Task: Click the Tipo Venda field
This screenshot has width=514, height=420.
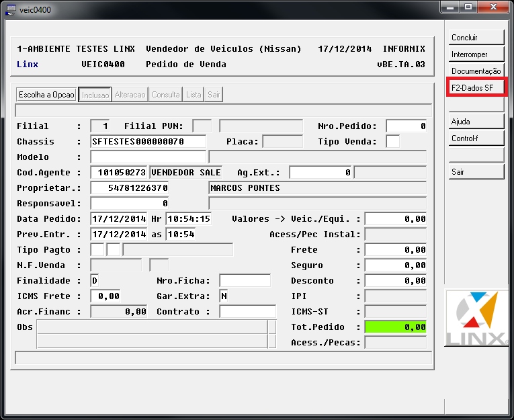Action: point(393,141)
